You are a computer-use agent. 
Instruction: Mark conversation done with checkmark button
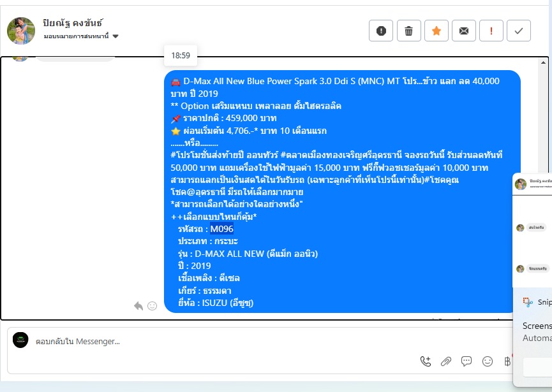pos(519,31)
